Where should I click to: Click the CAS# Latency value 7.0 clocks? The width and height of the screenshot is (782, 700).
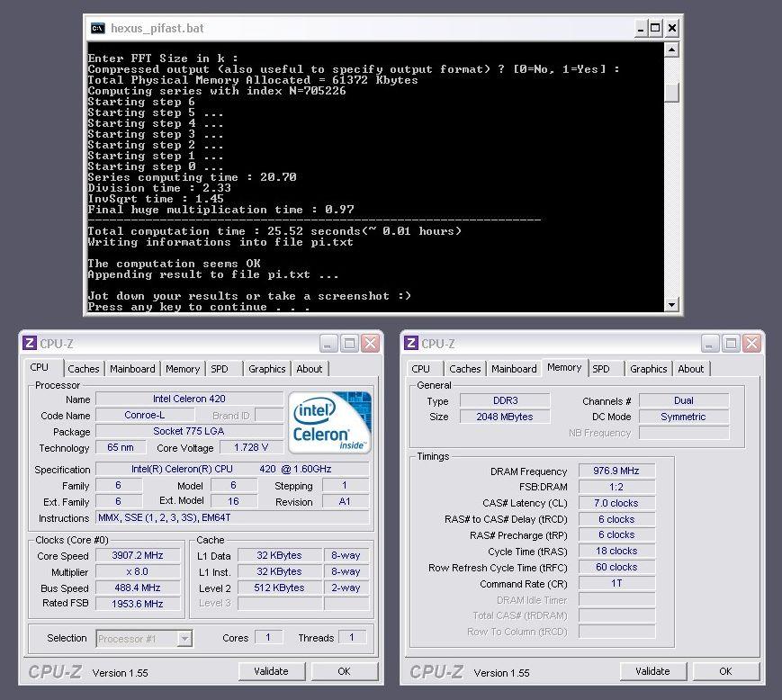pyautogui.click(x=616, y=503)
